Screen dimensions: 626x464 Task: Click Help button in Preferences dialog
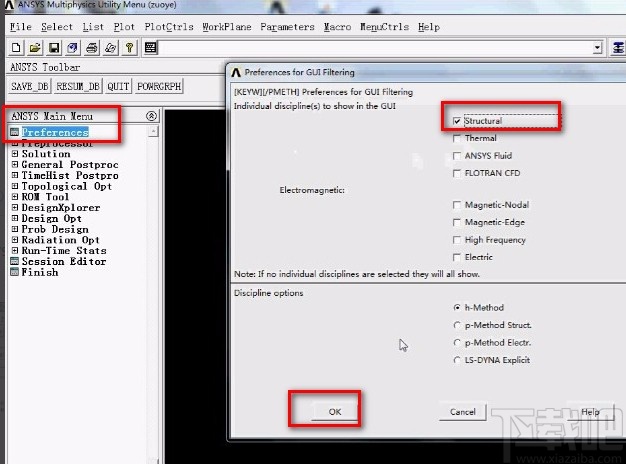pos(590,412)
